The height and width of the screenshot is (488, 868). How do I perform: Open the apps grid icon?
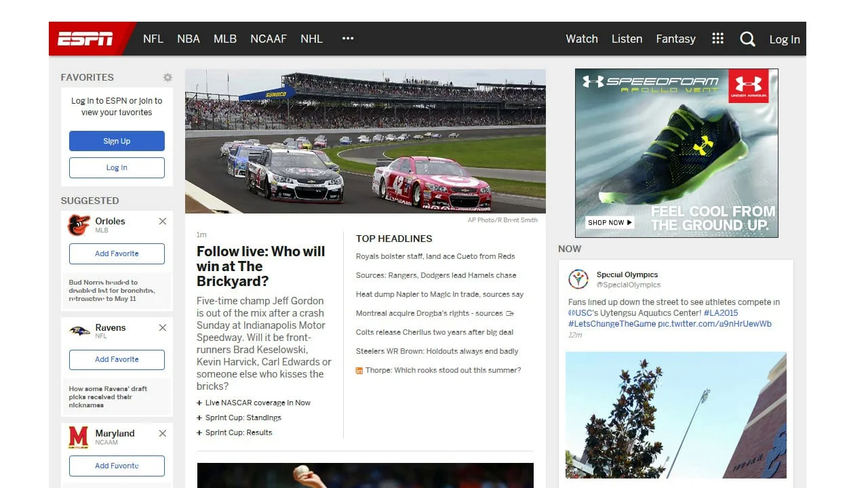pos(717,39)
